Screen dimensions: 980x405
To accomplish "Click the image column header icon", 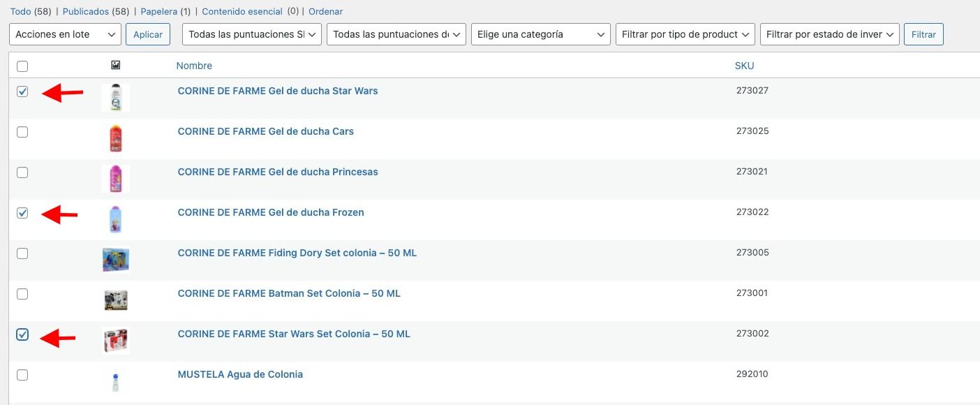I will coord(115,66).
